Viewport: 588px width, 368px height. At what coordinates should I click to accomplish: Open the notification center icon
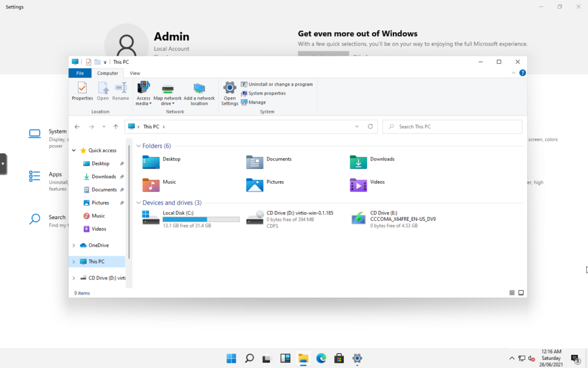(x=575, y=359)
